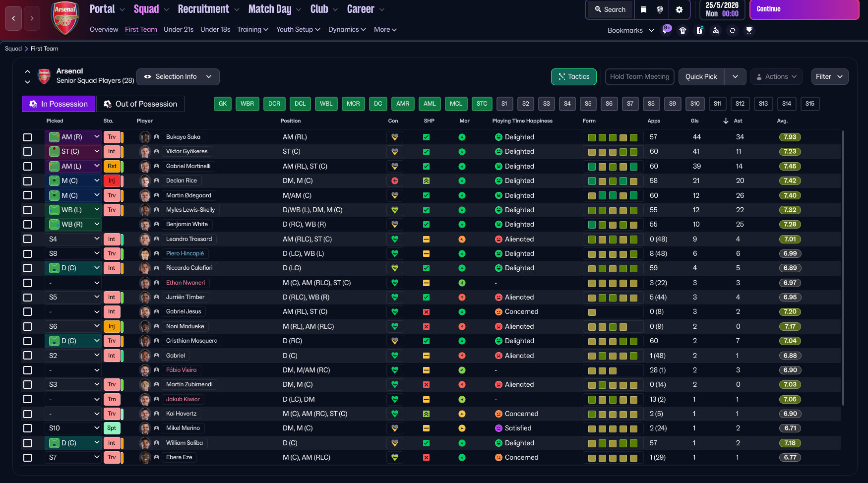Open the messages inbox icon with 9+ badge
868x483 pixels.
667,30
